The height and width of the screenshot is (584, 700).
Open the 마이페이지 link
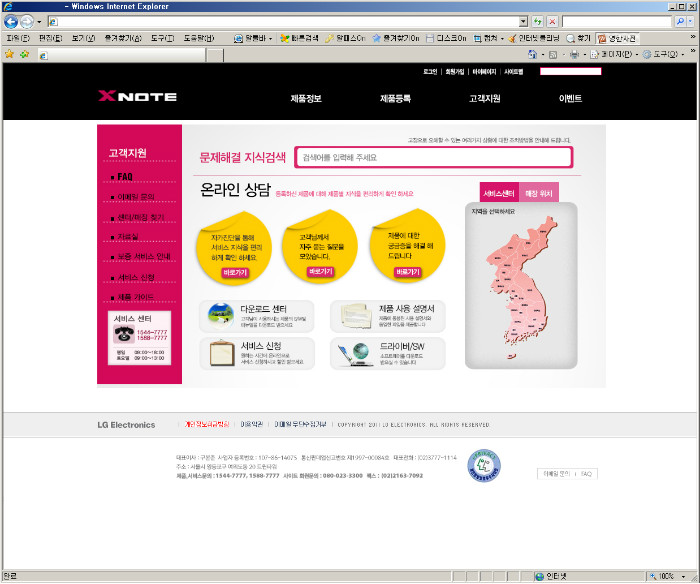[x=484, y=71]
